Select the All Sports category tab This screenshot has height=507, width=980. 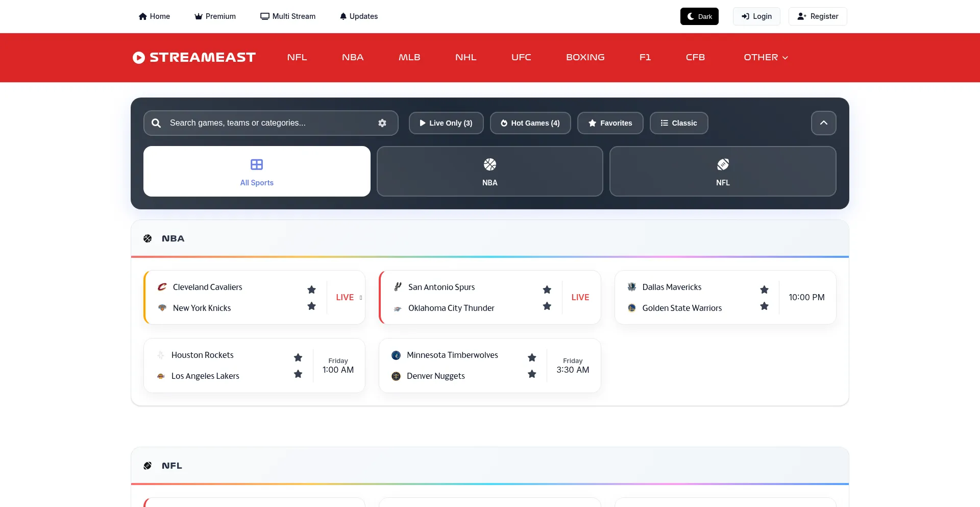257,172
